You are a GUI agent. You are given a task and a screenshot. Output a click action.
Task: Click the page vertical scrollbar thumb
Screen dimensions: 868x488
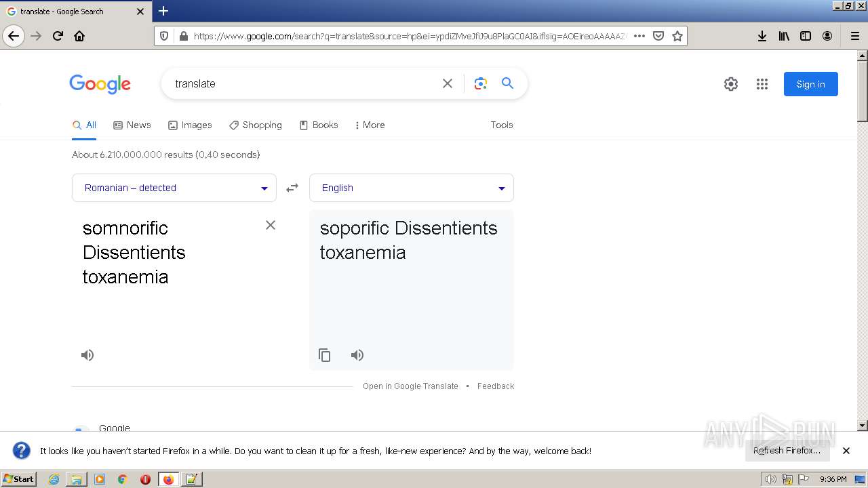click(862, 91)
